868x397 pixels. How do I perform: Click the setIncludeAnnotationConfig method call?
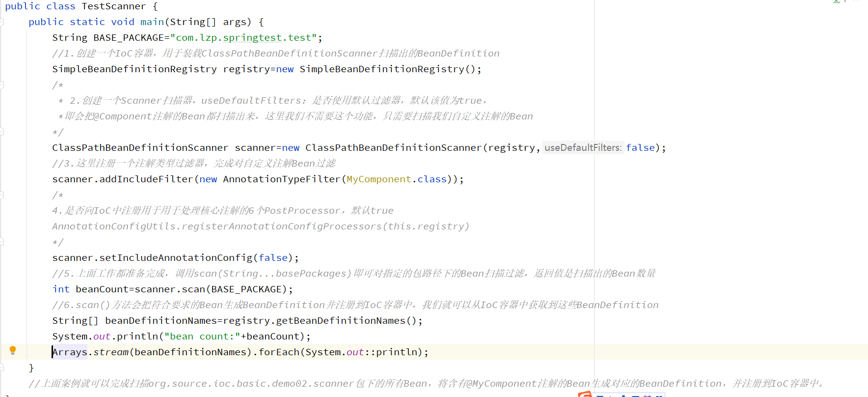(176, 258)
